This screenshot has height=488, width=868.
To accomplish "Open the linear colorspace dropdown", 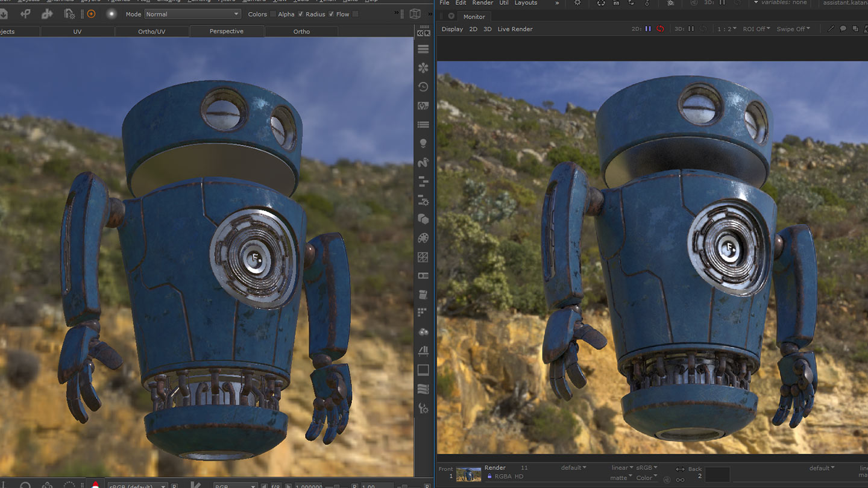I will pos(621,468).
